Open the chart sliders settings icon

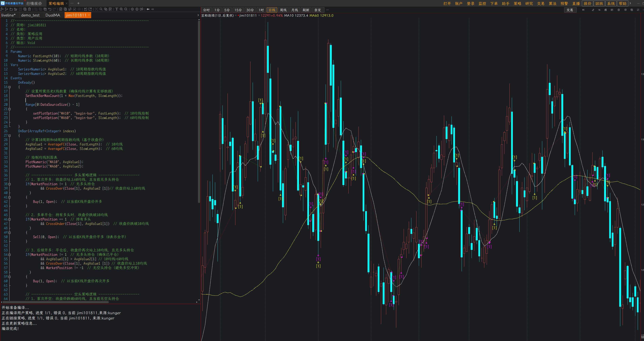599,10
